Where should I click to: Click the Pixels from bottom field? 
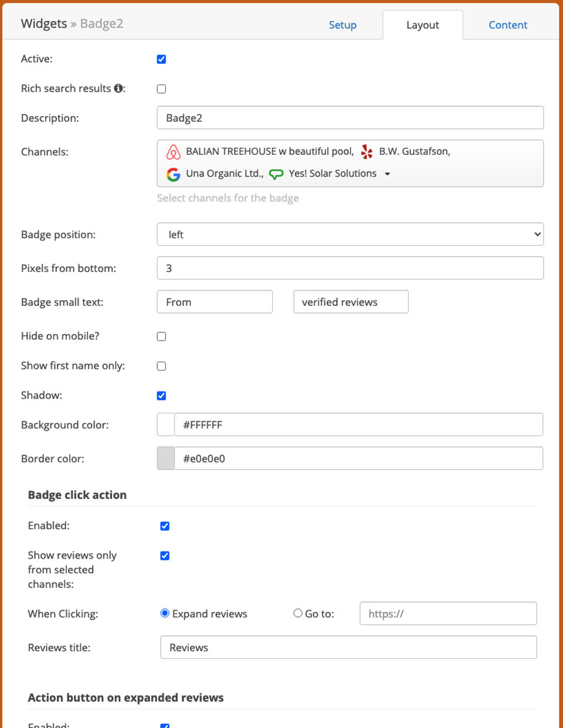(350, 268)
